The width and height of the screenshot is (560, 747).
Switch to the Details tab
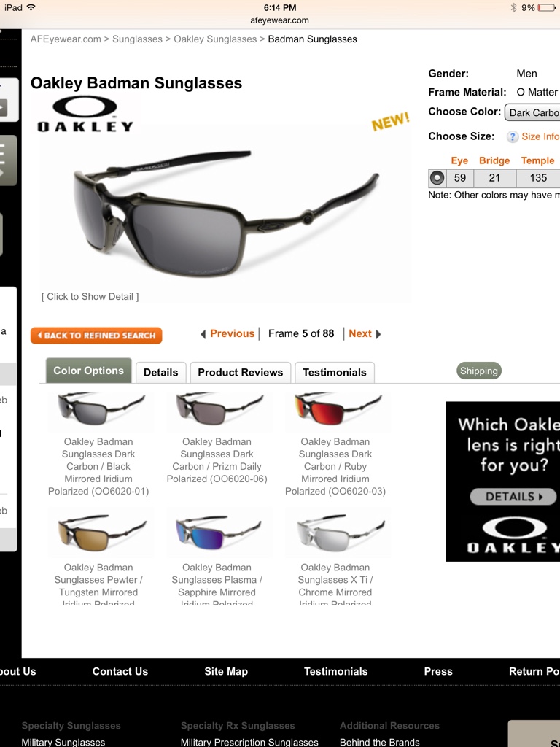point(161,373)
